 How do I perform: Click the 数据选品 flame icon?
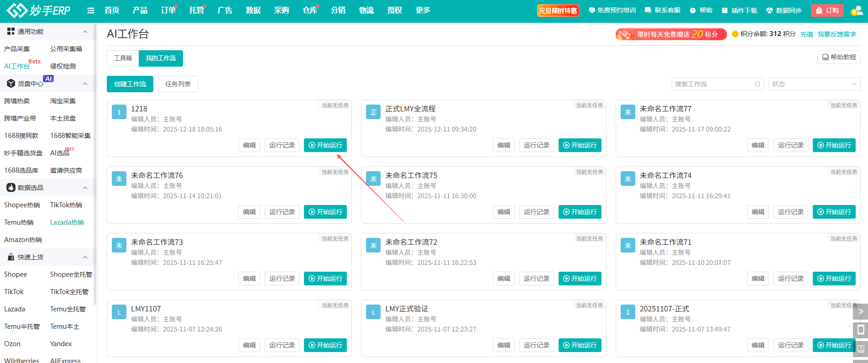click(11, 188)
